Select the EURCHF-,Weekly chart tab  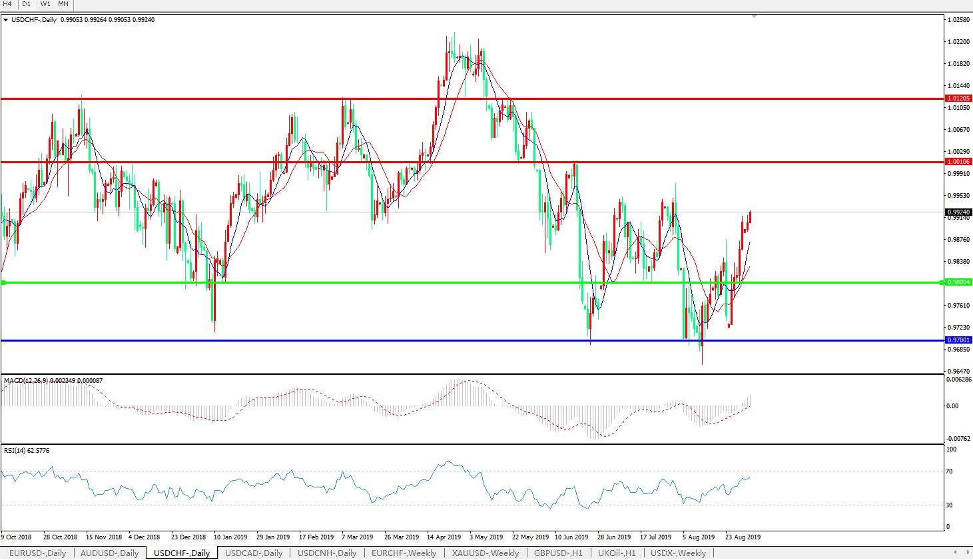(404, 553)
